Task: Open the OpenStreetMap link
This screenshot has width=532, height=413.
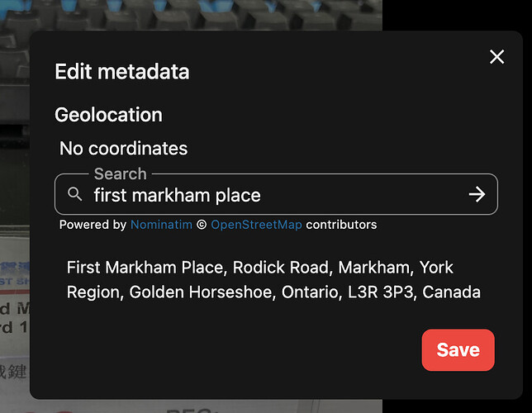Action: tap(256, 225)
